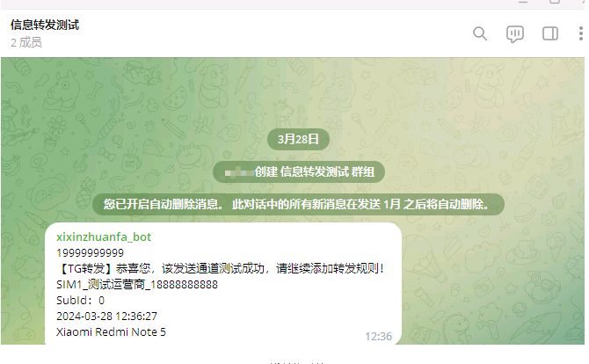Click the SubId: 0 line in message
589x364 pixels.
click(x=80, y=301)
